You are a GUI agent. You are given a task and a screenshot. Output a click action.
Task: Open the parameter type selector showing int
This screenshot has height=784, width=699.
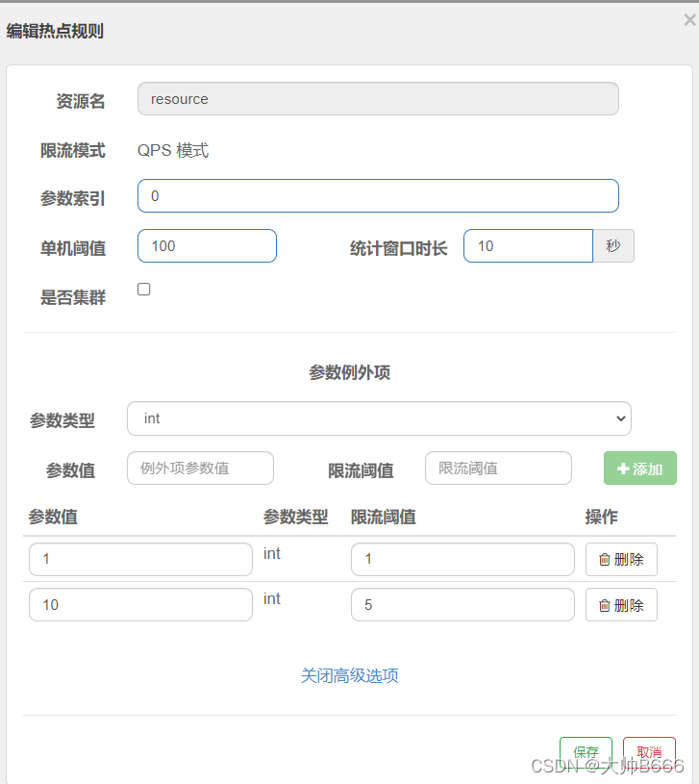(379, 418)
